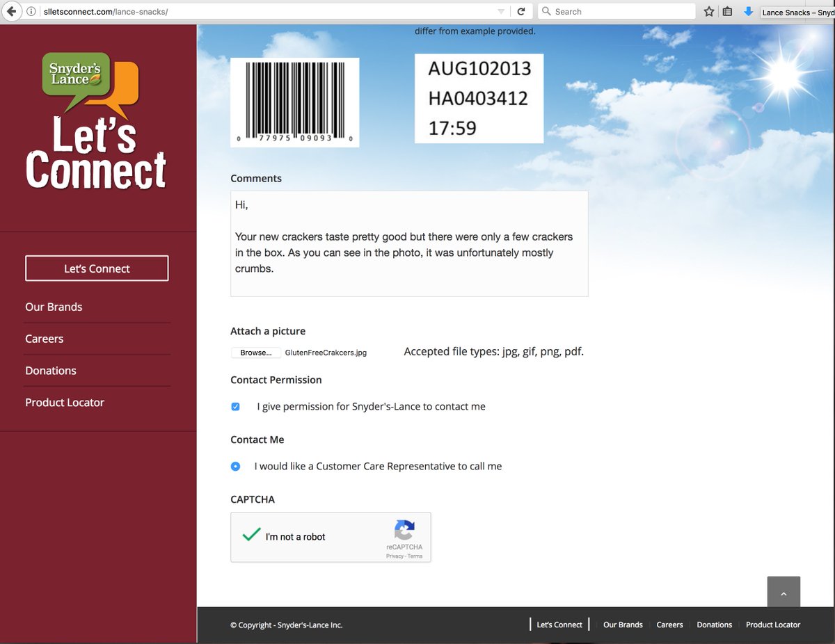Open the address bar history dropdown arrow
Image resolution: width=835 pixels, height=644 pixels.
501,12
